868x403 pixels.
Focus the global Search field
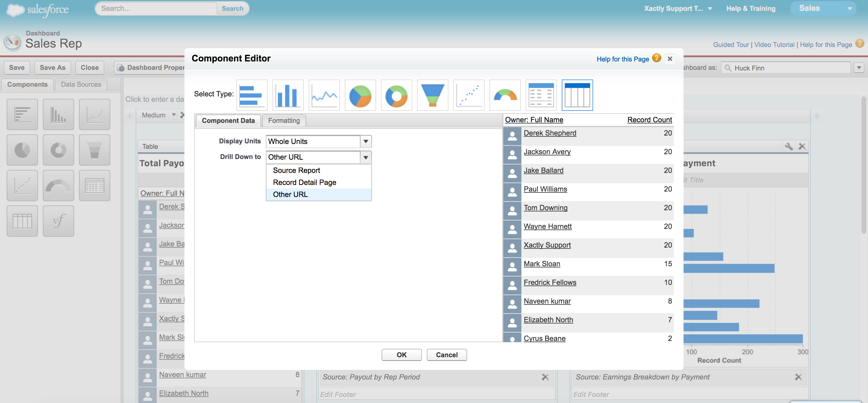click(156, 8)
